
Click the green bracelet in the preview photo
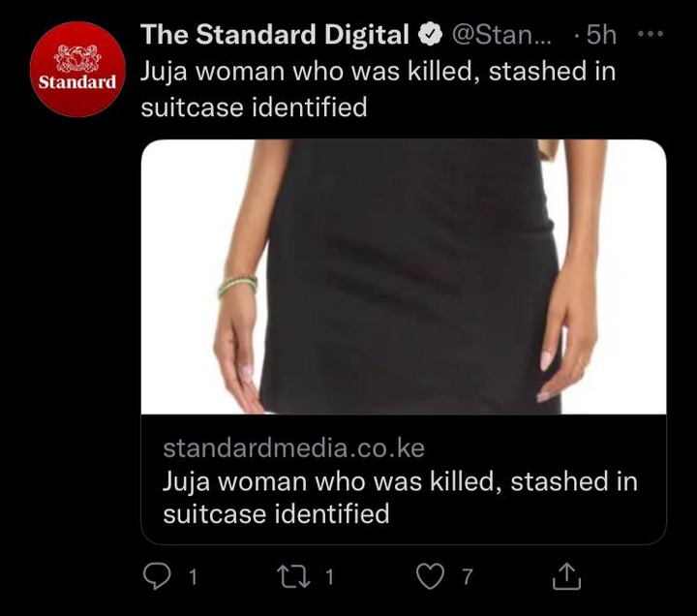click(237, 286)
